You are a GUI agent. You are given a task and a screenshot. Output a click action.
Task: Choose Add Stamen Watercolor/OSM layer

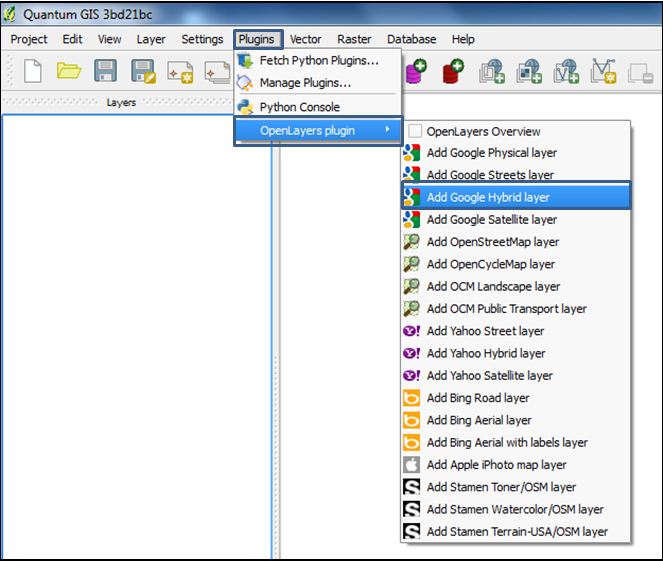pyautogui.click(x=516, y=509)
